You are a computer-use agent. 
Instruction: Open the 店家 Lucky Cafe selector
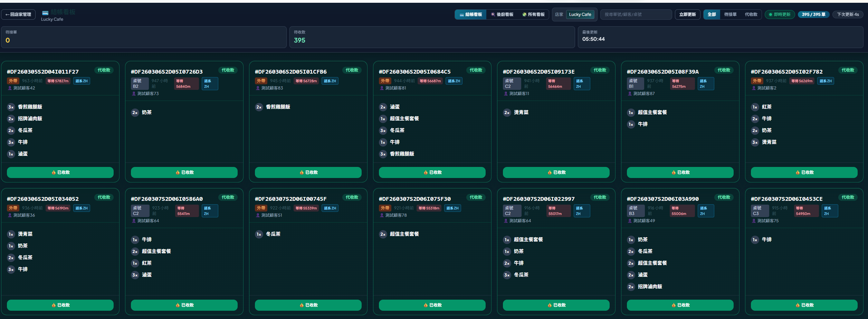coord(581,15)
